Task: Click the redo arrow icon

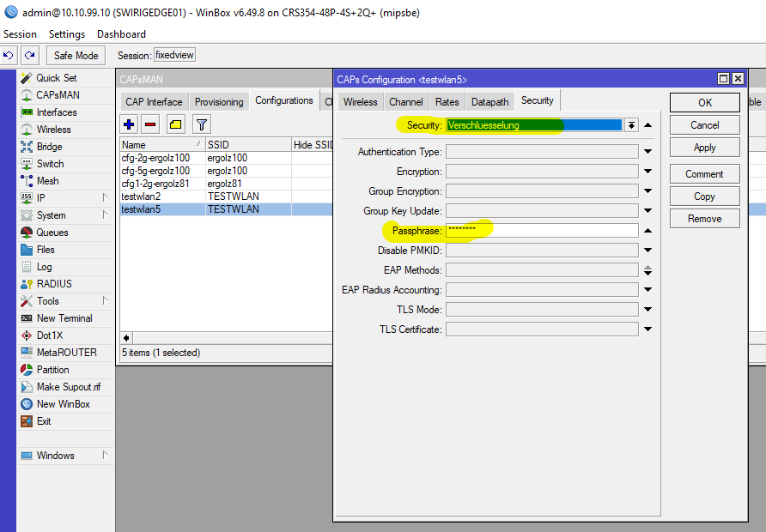Action: [30, 56]
